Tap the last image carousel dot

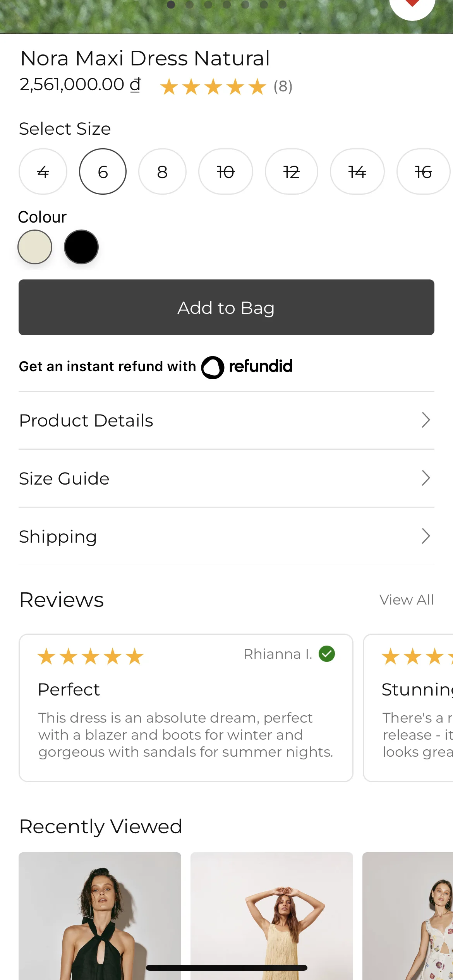[x=283, y=5]
